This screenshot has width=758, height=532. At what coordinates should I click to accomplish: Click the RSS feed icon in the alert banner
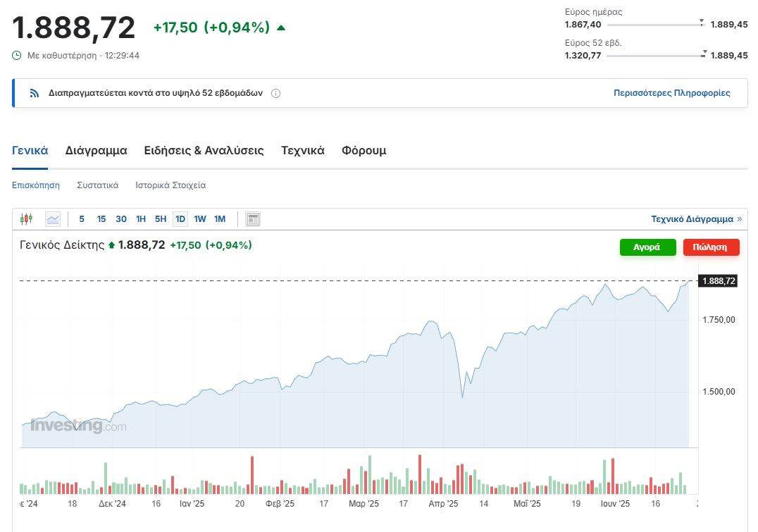[34, 93]
